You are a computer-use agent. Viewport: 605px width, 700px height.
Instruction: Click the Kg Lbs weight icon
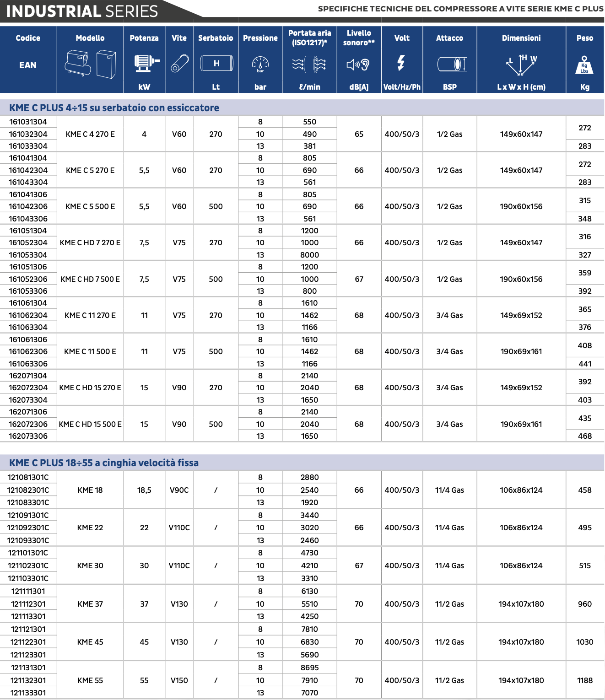[584, 65]
